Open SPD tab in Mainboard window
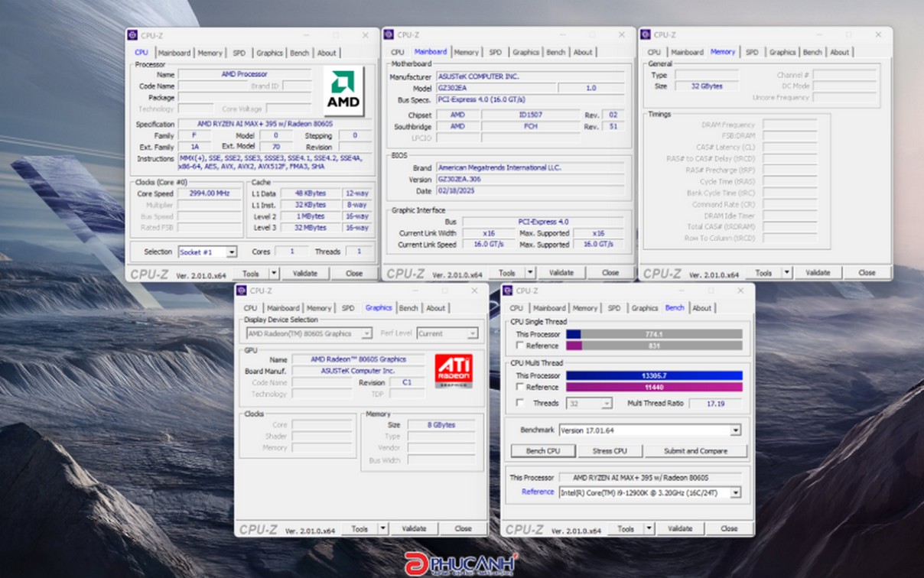The height and width of the screenshot is (578, 924). tap(496, 53)
